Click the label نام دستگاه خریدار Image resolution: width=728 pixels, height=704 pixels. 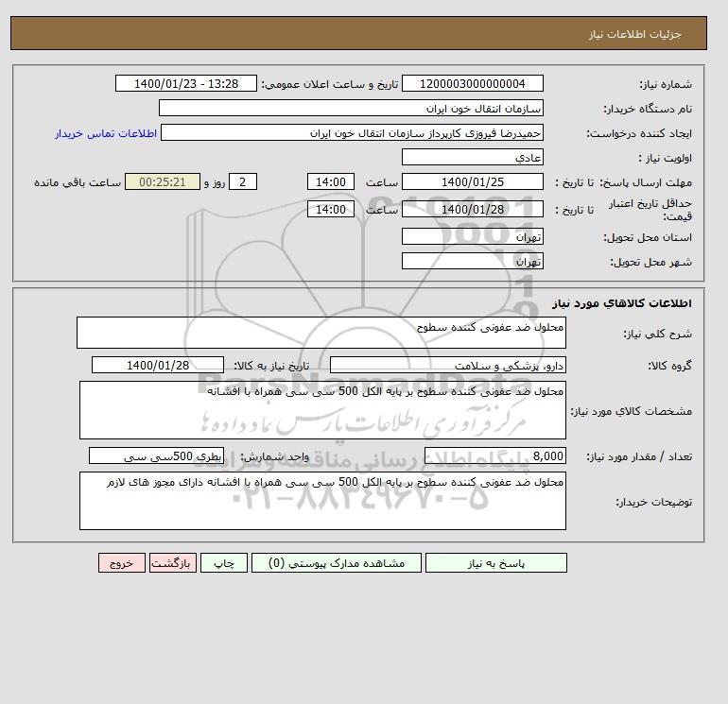(648, 109)
